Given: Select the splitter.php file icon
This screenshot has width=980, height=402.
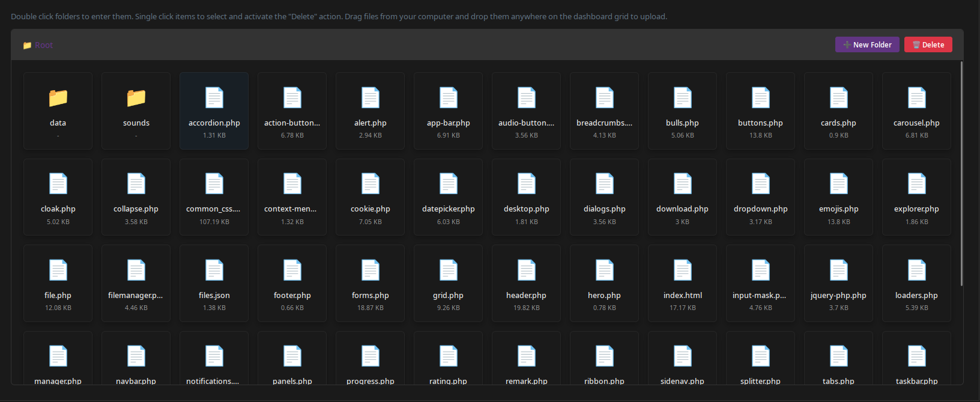Looking at the screenshot, I should [761, 356].
